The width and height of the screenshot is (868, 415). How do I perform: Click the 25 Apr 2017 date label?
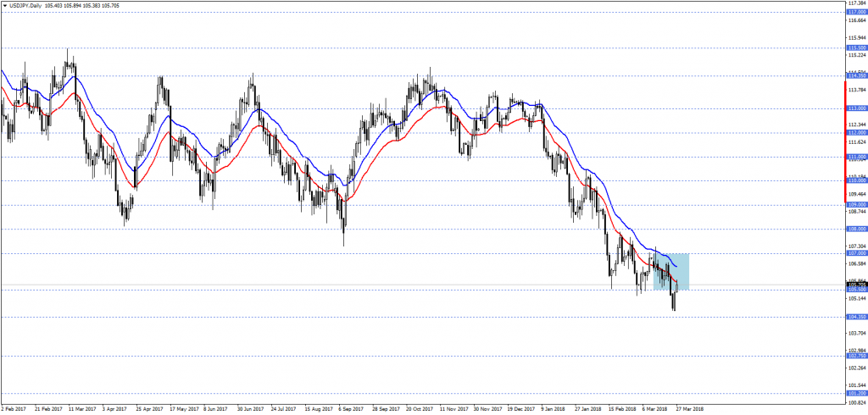point(149,410)
